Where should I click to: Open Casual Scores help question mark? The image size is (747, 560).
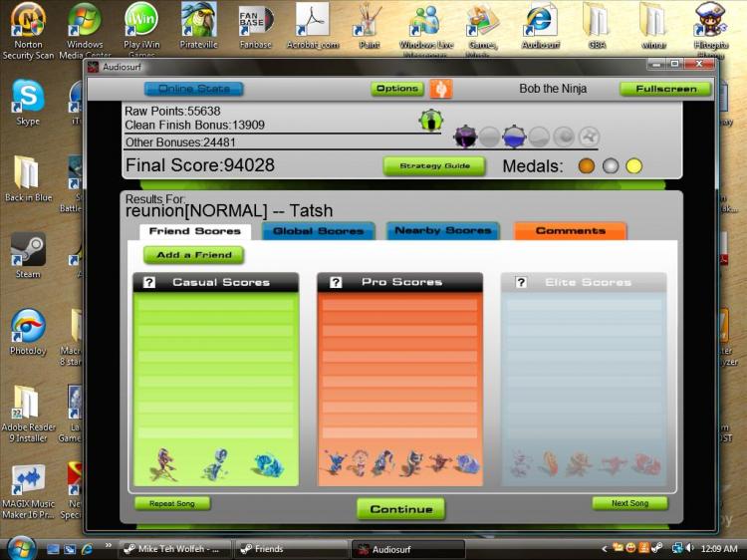[149, 282]
